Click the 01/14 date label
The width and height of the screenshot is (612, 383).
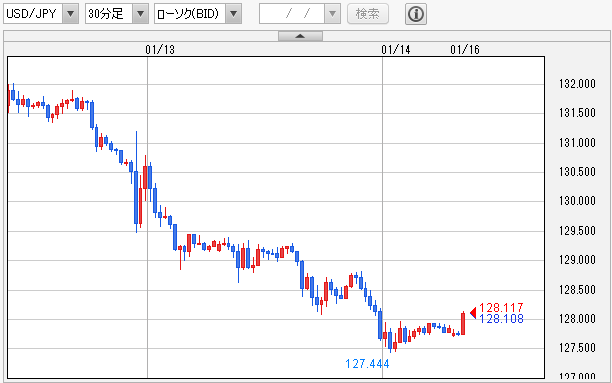396,50
